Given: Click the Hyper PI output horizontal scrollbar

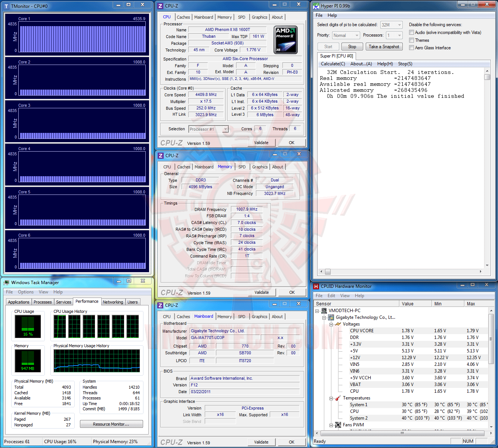Looking at the screenshot, I should (401, 272).
